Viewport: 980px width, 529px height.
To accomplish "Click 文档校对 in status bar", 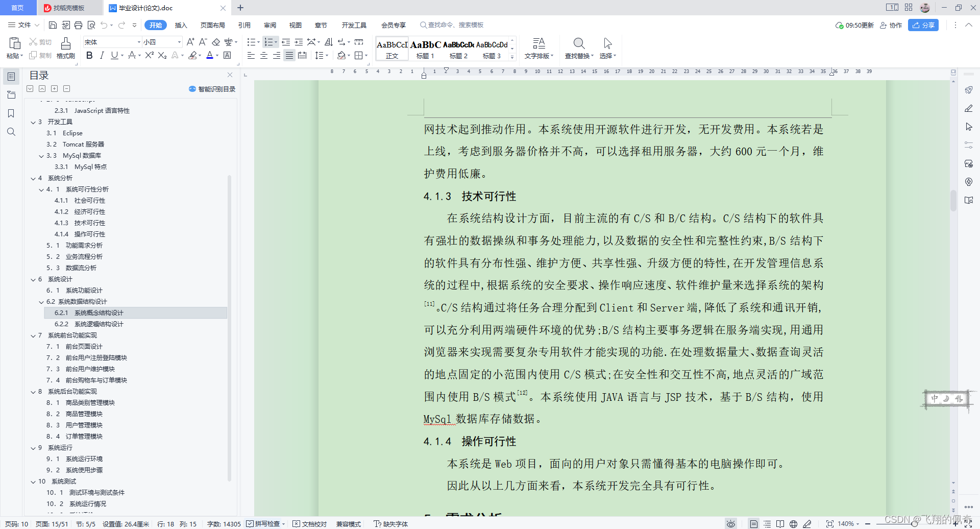I will click(x=310, y=524).
